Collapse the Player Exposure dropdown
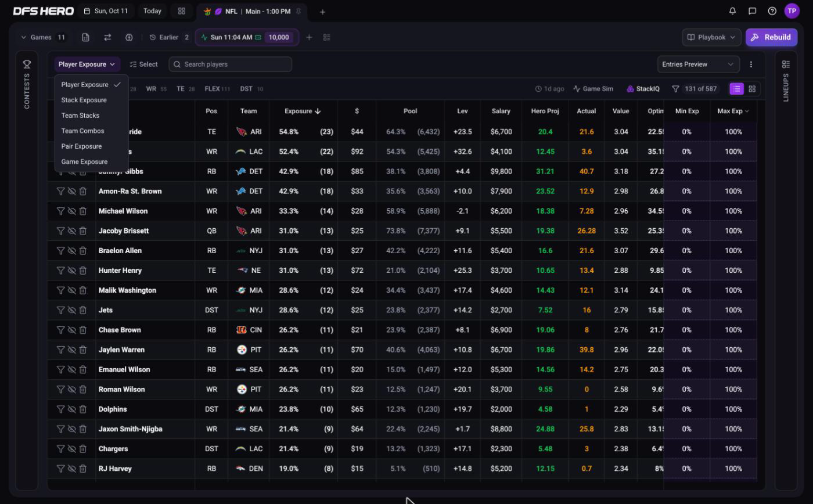The width and height of the screenshot is (813, 504). pyautogui.click(x=87, y=64)
